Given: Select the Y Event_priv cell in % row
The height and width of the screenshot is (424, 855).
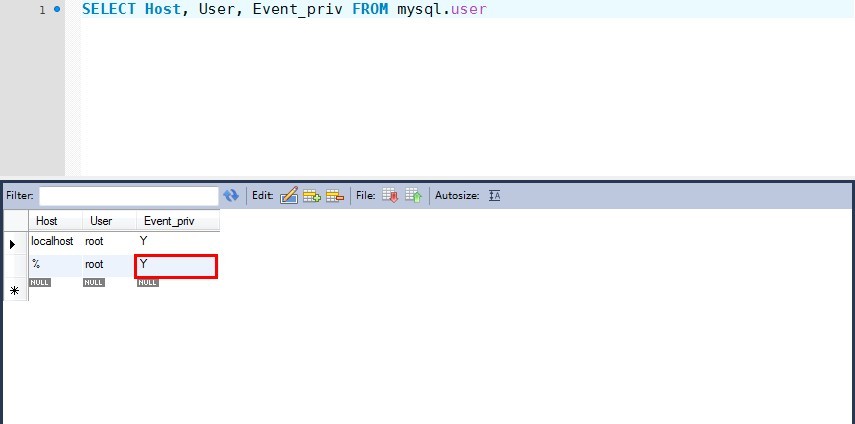Looking at the screenshot, I should point(176,266).
